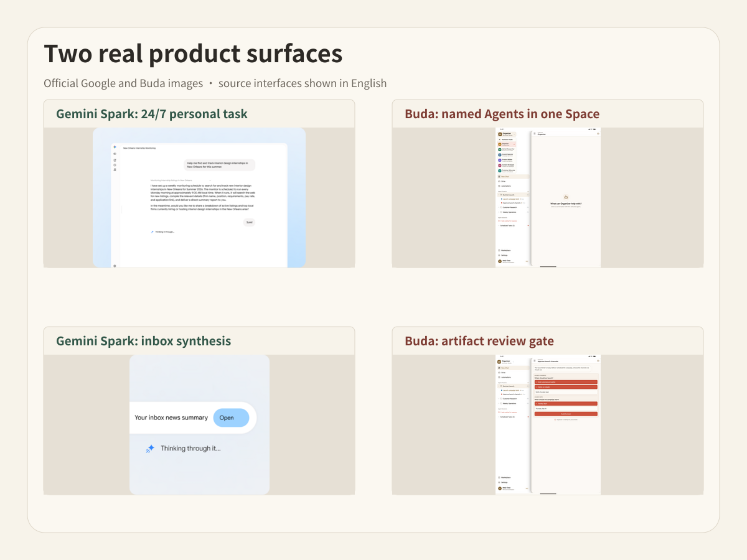Image resolution: width=747 pixels, height=560 pixels.
Task: Select the 'Notify the sales team' option
Action: point(566,392)
